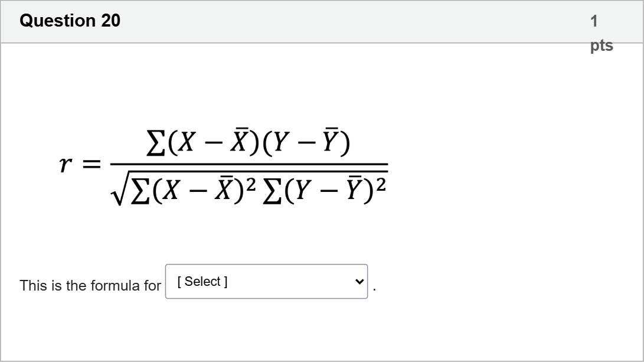
Task: Click the gray question title bar
Action: coord(322,21)
